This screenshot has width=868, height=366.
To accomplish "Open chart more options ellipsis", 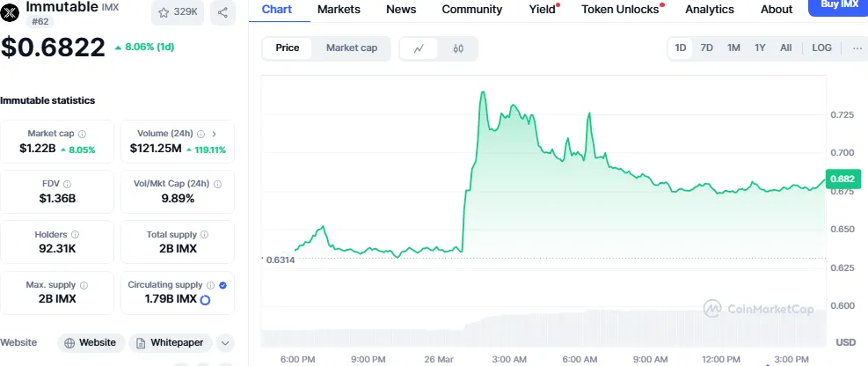I will tap(857, 48).
